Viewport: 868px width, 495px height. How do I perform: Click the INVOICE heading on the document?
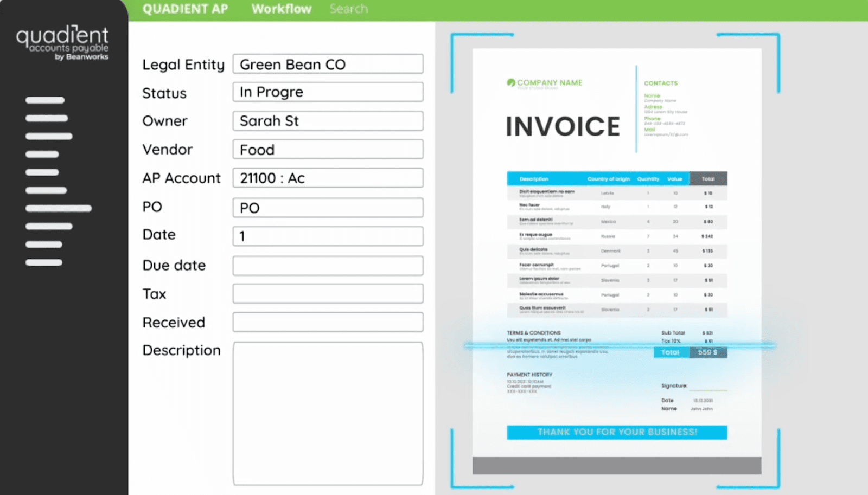click(563, 127)
